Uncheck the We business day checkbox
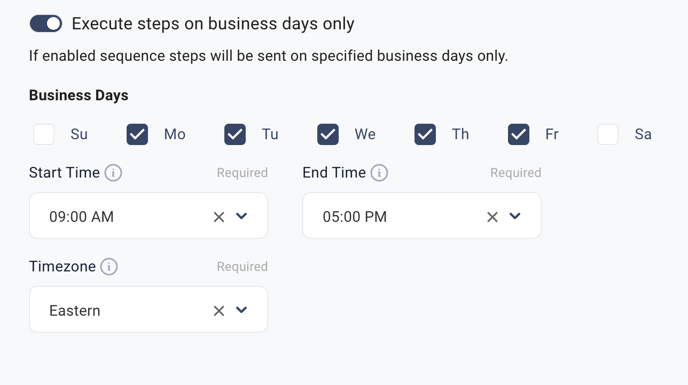 [328, 134]
